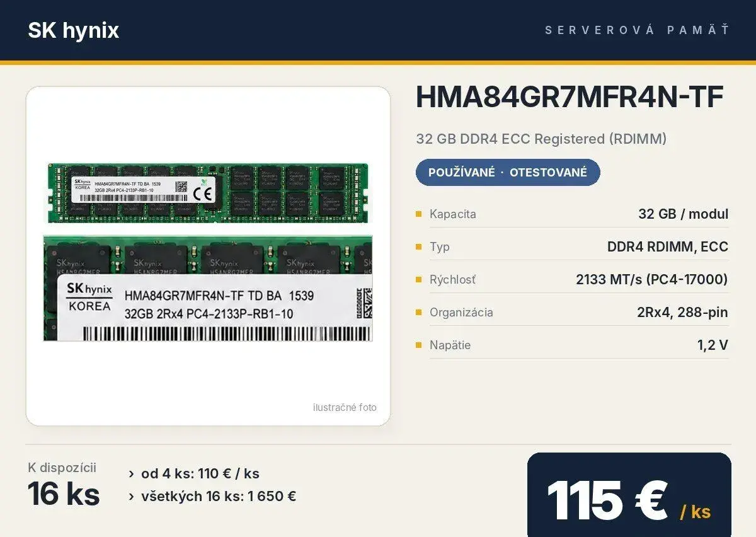Click the 32 GB DDR4 ECC Registered subtitle
The image size is (756, 537).
pos(541,139)
